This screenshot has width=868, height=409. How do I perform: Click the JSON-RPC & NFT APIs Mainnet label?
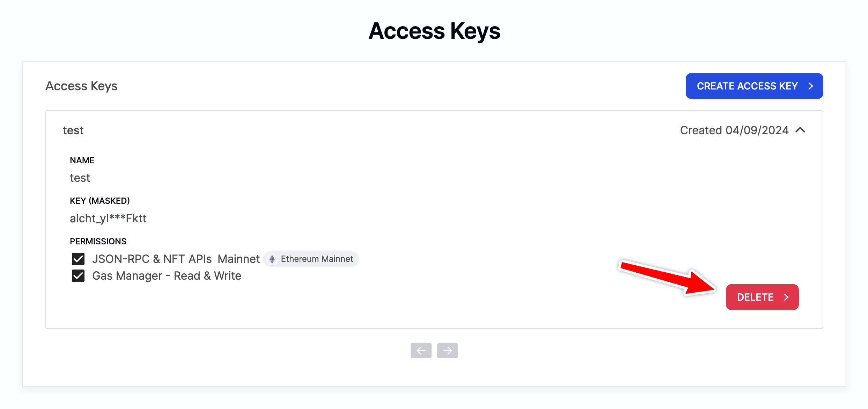coord(176,259)
